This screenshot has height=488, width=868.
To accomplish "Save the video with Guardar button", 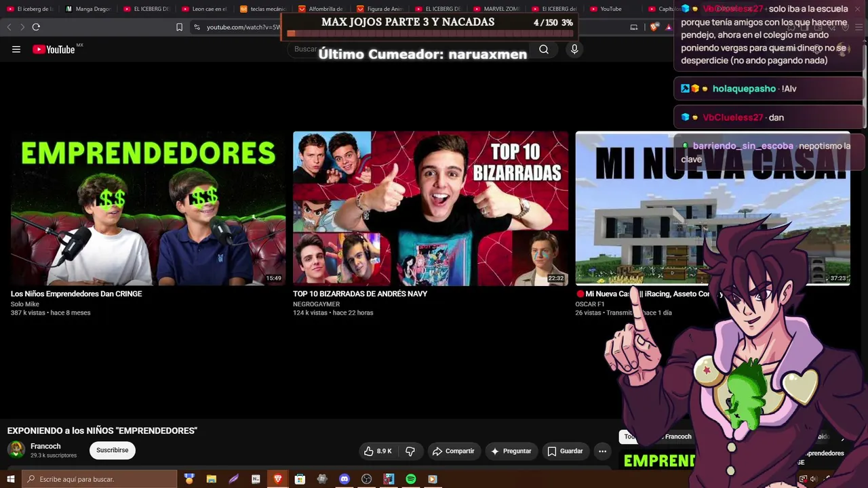I will pos(565,451).
